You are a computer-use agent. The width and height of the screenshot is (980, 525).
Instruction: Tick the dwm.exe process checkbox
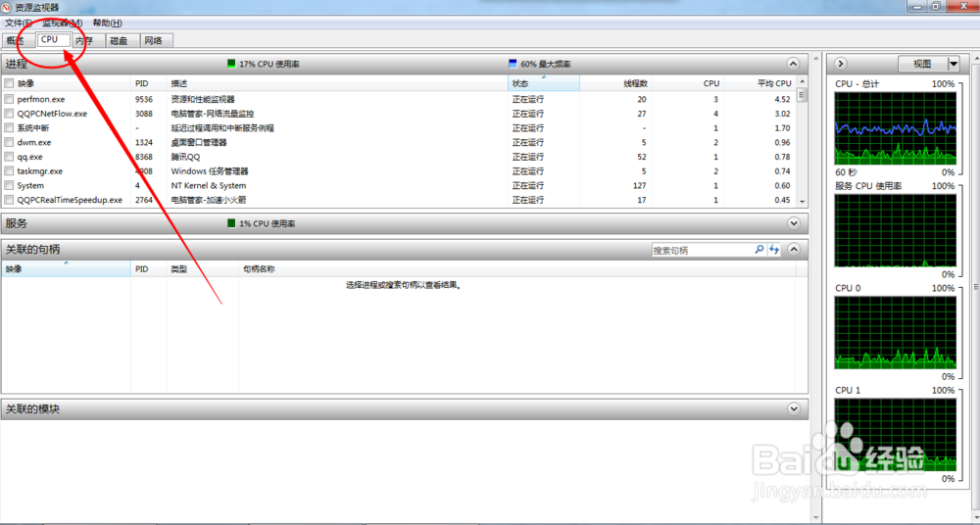[10, 142]
